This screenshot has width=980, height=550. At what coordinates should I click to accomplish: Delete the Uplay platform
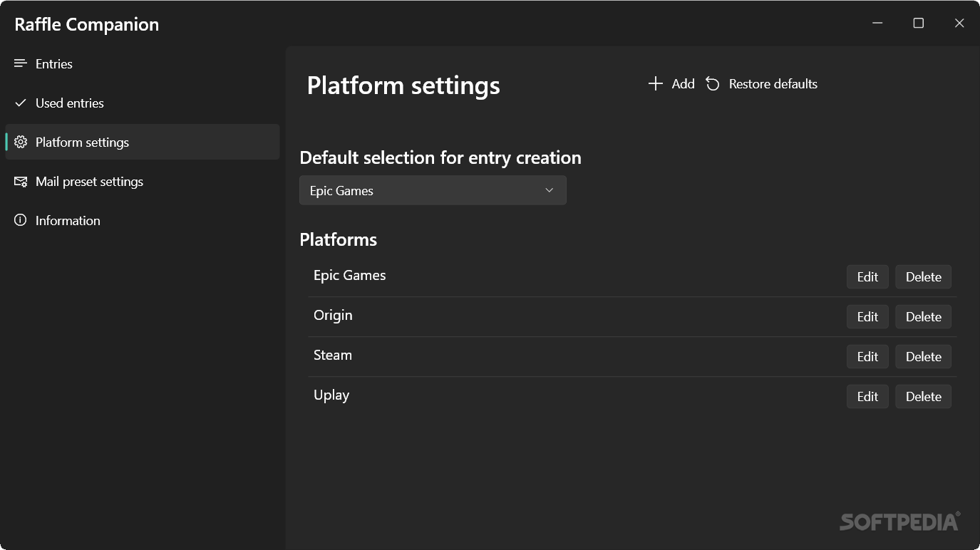coord(923,396)
